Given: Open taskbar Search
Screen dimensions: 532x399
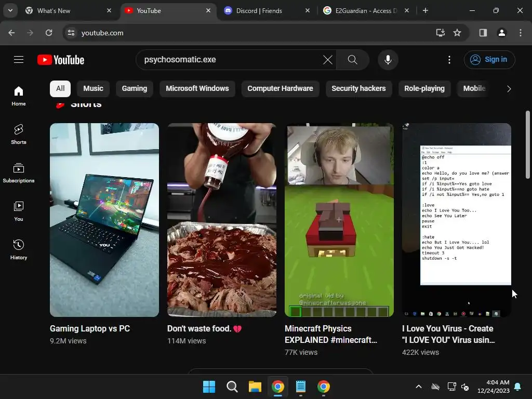Looking at the screenshot, I should click(x=232, y=387).
